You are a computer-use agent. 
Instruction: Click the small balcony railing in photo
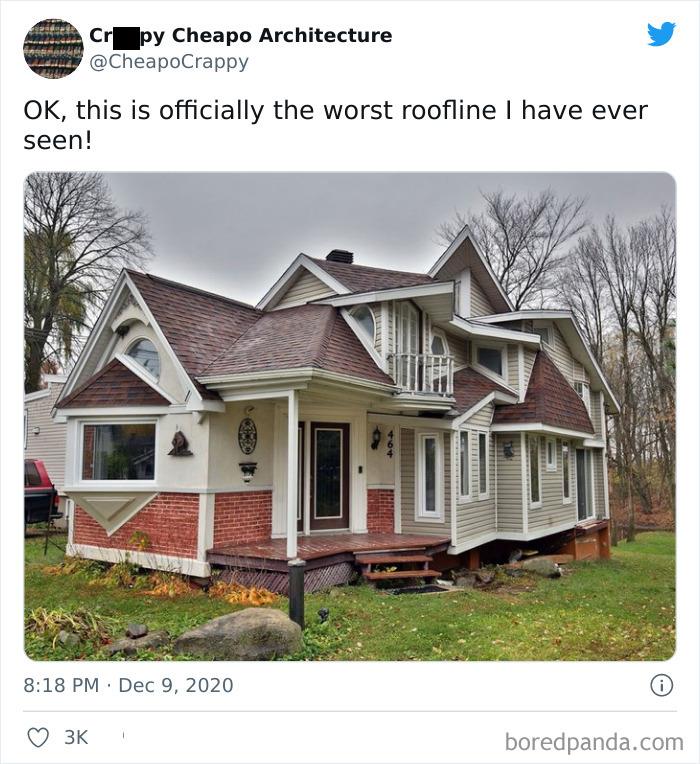423,373
